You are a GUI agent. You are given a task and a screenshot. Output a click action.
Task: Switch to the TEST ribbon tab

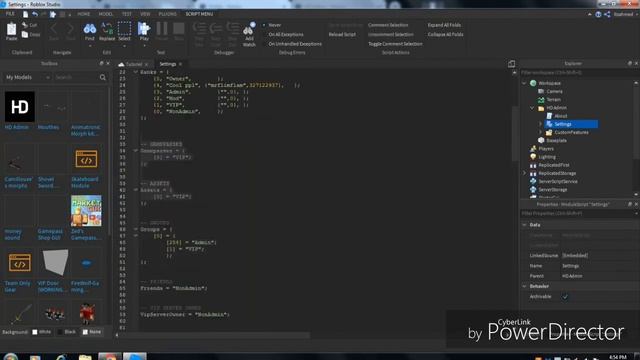tap(127, 14)
